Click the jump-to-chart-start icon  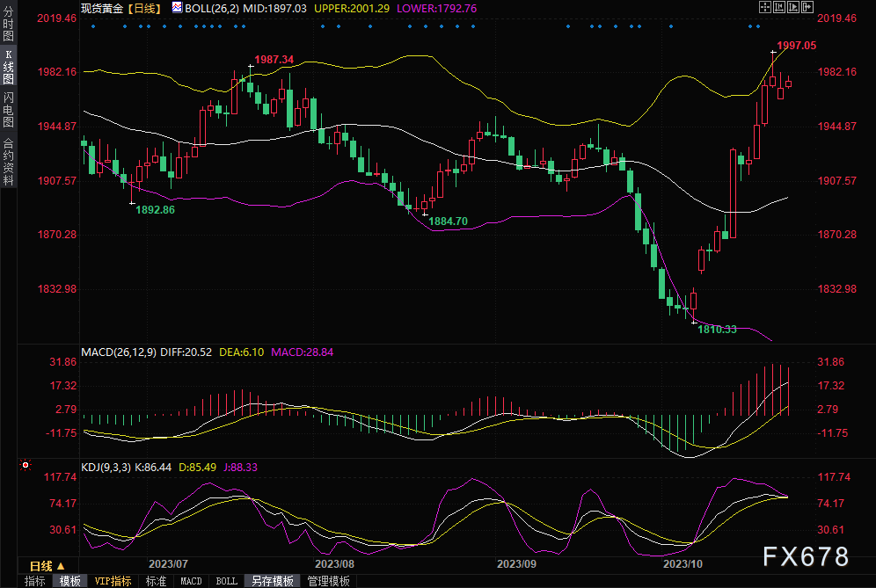click(777, 7)
